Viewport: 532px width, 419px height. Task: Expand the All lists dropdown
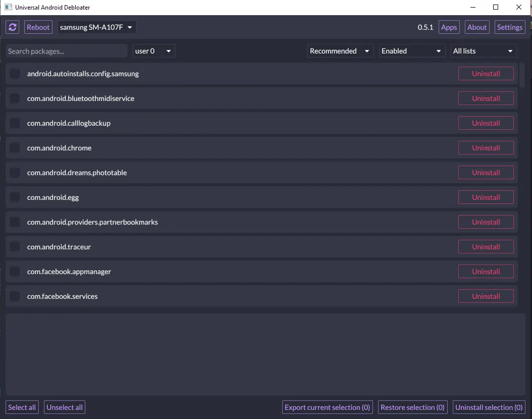tap(484, 51)
